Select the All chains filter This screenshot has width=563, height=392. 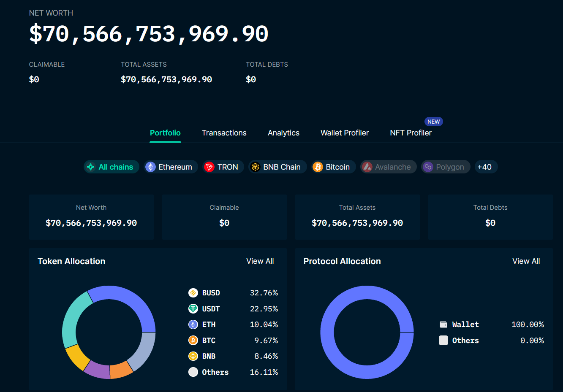click(x=112, y=167)
